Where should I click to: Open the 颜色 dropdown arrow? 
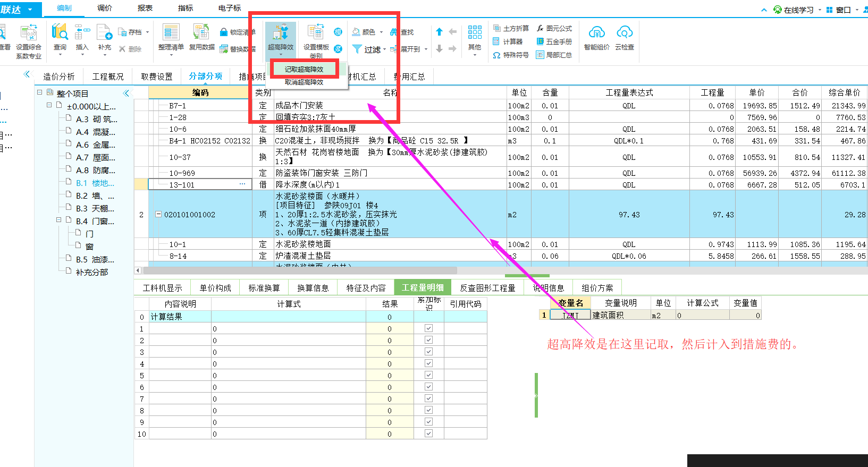pos(381,32)
